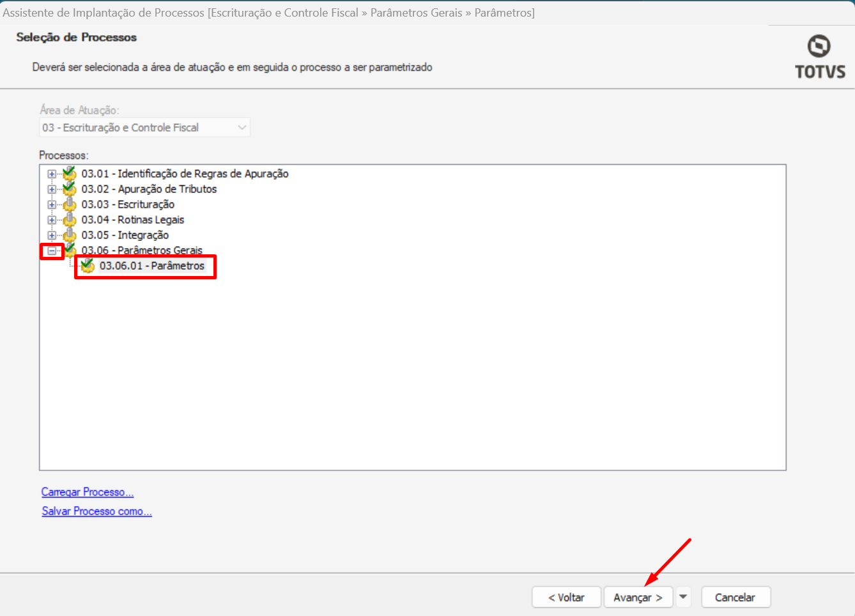Click the checkmark icon of 03.06.01 Parâmetros

[x=88, y=266]
